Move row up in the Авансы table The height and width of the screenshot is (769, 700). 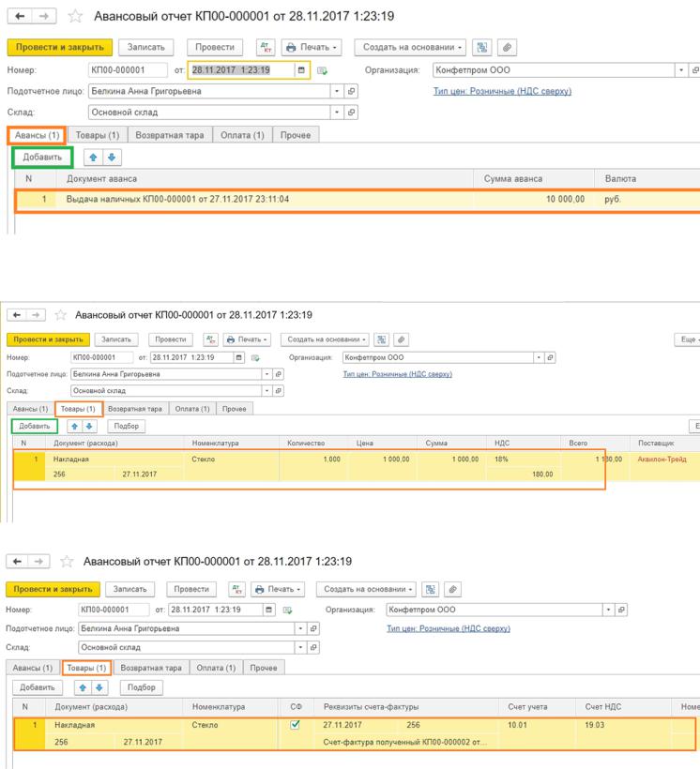click(x=92, y=158)
